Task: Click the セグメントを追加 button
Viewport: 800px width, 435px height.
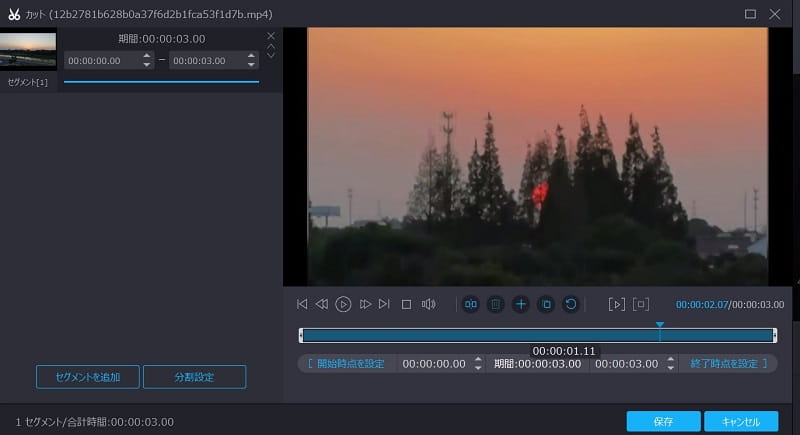Action: click(x=87, y=377)
